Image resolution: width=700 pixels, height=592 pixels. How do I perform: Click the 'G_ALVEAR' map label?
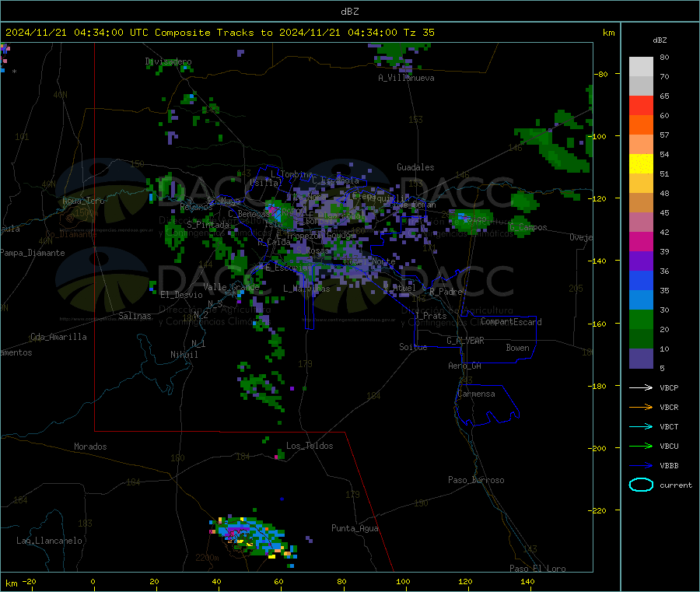(465, 341)
